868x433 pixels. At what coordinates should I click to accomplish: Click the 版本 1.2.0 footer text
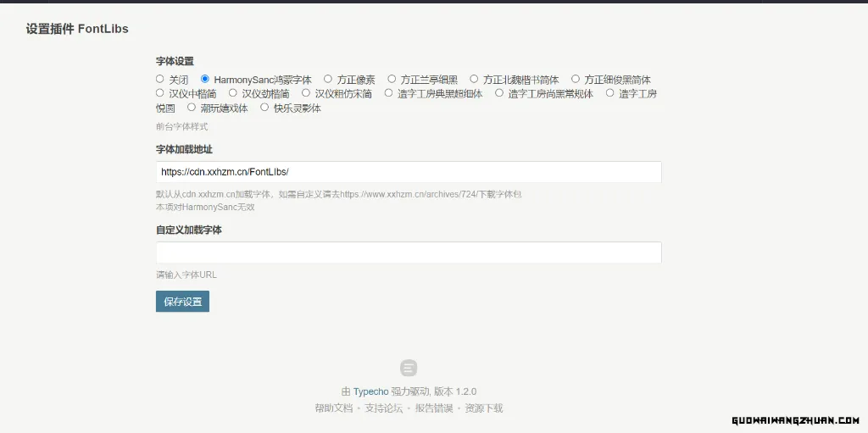coord(455,392)
